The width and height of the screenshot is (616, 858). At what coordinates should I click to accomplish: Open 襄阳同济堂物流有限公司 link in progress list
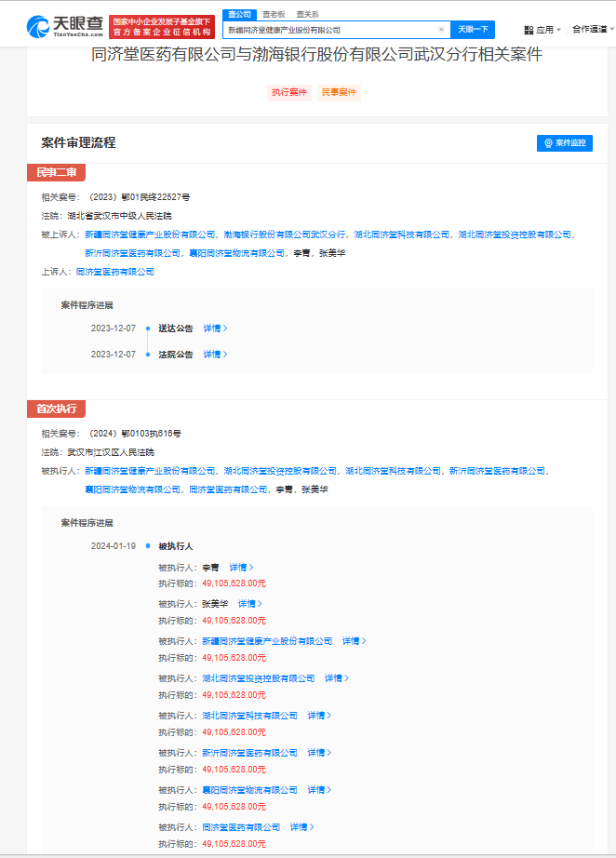[249, 789]
